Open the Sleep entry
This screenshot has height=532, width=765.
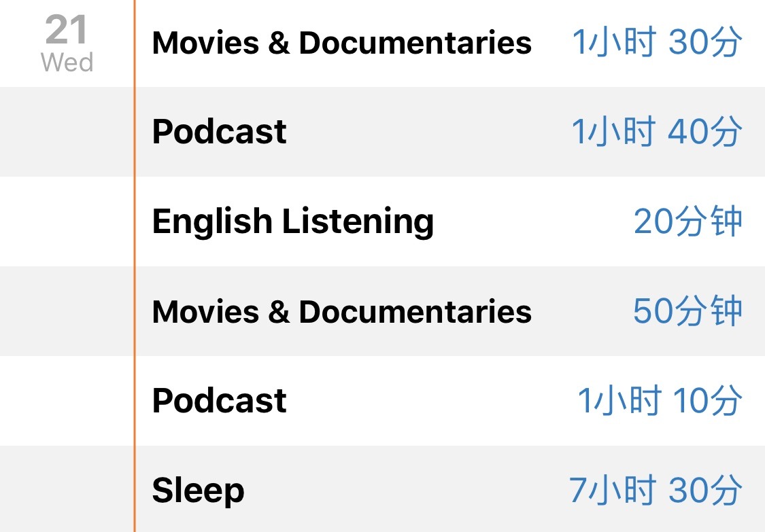pos(450,489)
